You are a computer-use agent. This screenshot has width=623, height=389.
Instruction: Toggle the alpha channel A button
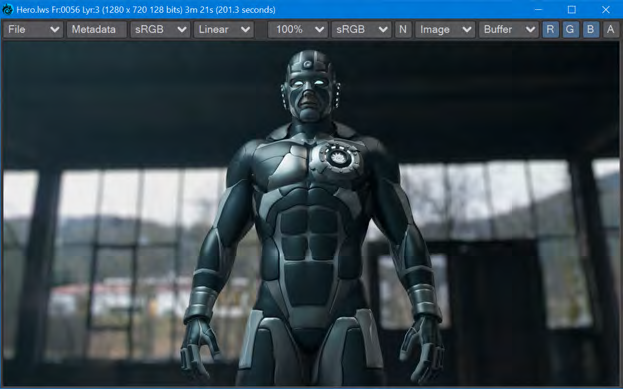tap(611, 29)
